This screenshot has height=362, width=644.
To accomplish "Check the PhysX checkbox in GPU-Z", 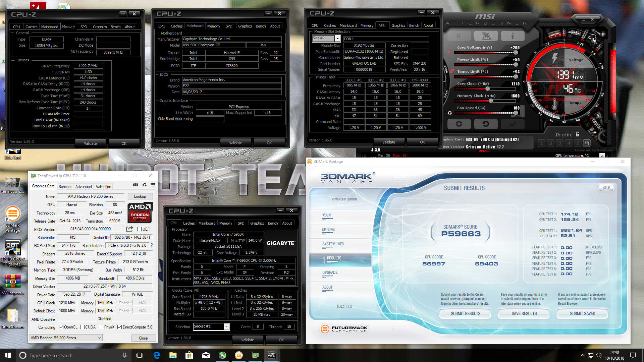I will click(101, 327).
